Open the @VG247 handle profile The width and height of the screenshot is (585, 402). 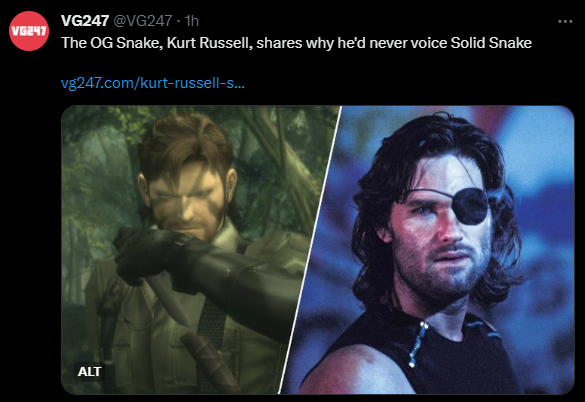click(142, 21)
